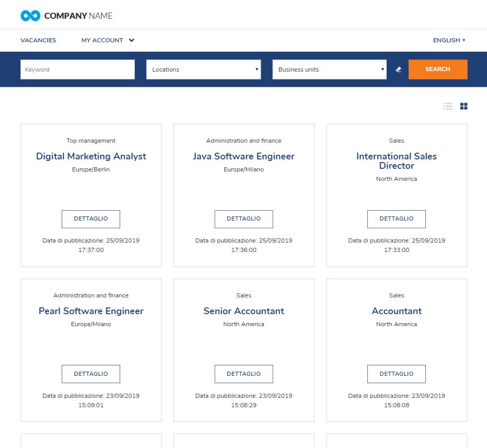Open details for Java Software Engineer
This screenshot has width=487, height=448.
(x=243, y=219)
